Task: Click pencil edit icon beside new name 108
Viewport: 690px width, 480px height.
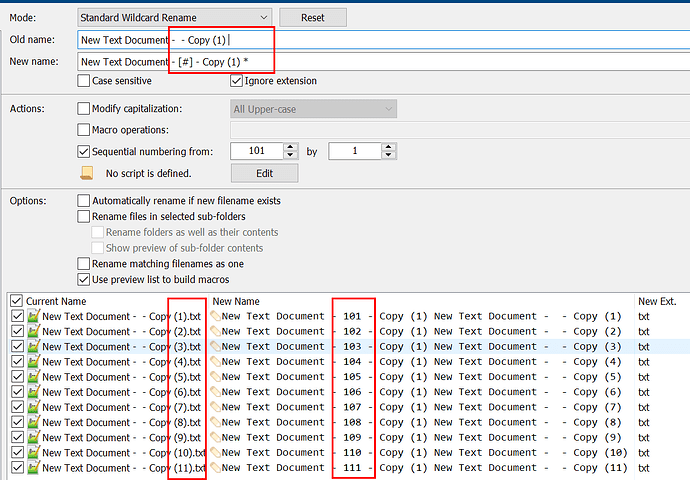Action: (216, 422)
